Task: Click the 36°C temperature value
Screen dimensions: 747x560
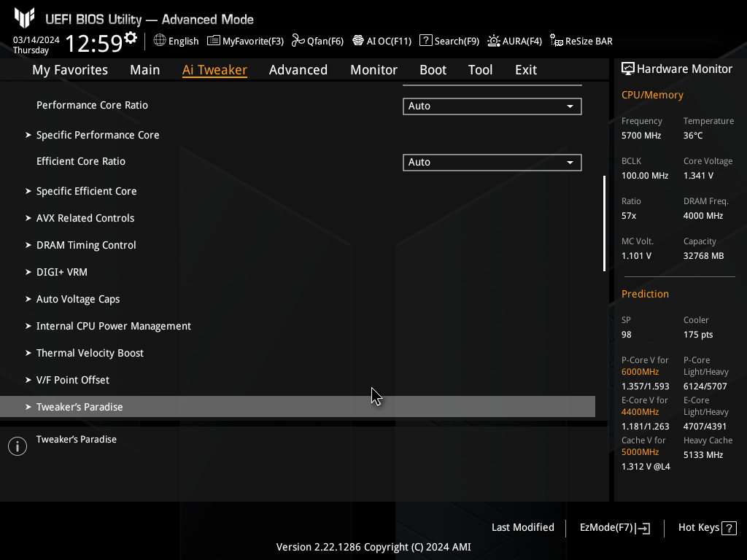Action: [693, 136]
